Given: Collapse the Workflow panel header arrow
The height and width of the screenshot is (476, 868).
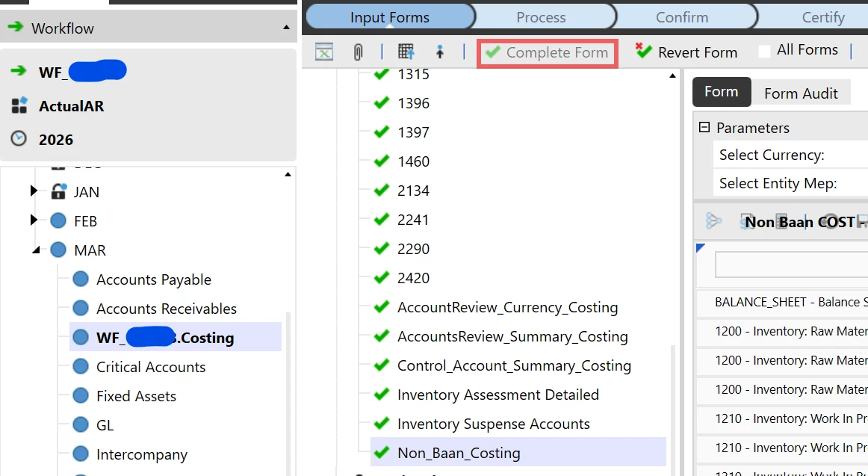Looking at the screenshot, I should point(286,27).
